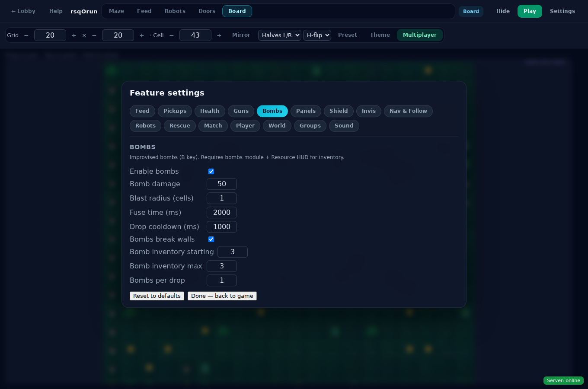Toggle the Enable bombs checkbox
Image resolution: width=588 pixels, height=389 pixels.
tap(211, 172)
